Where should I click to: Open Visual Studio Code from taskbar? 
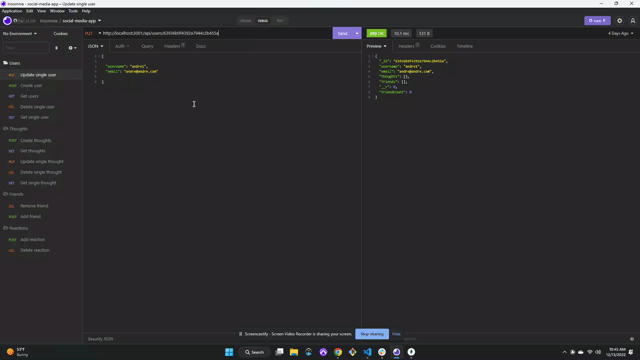(367, 352)
